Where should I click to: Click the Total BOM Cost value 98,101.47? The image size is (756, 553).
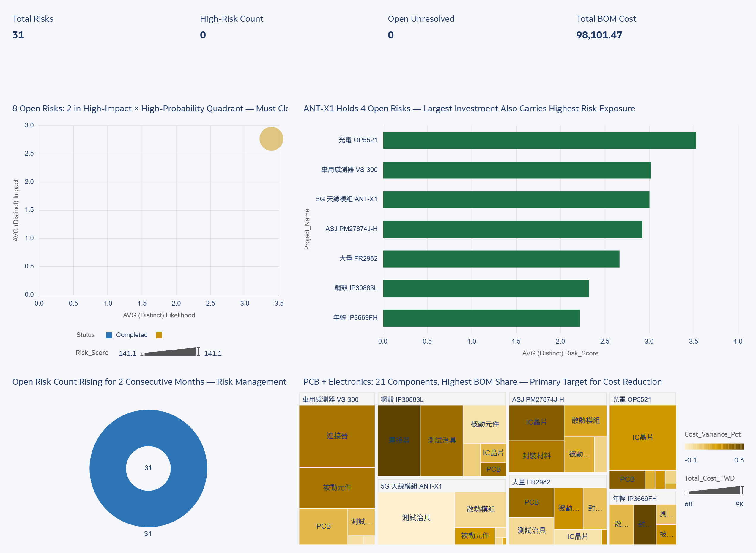click(x=599, y=35)
